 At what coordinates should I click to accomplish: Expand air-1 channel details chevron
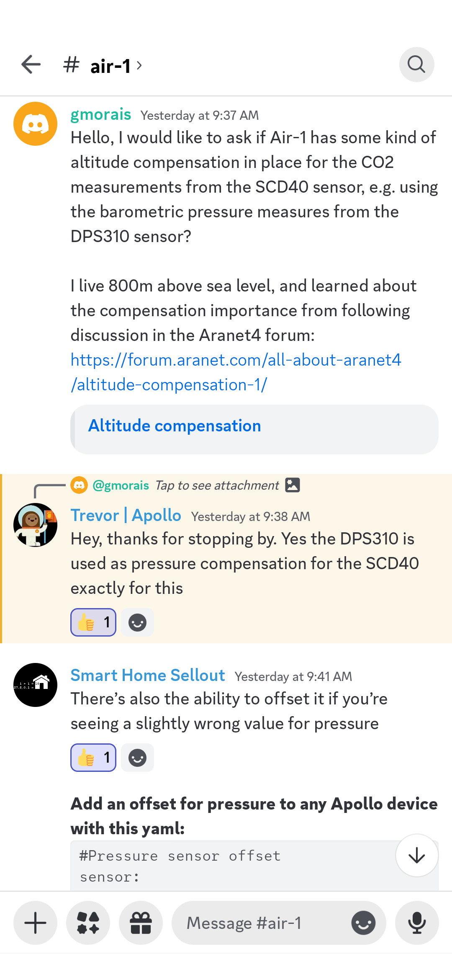139,66
